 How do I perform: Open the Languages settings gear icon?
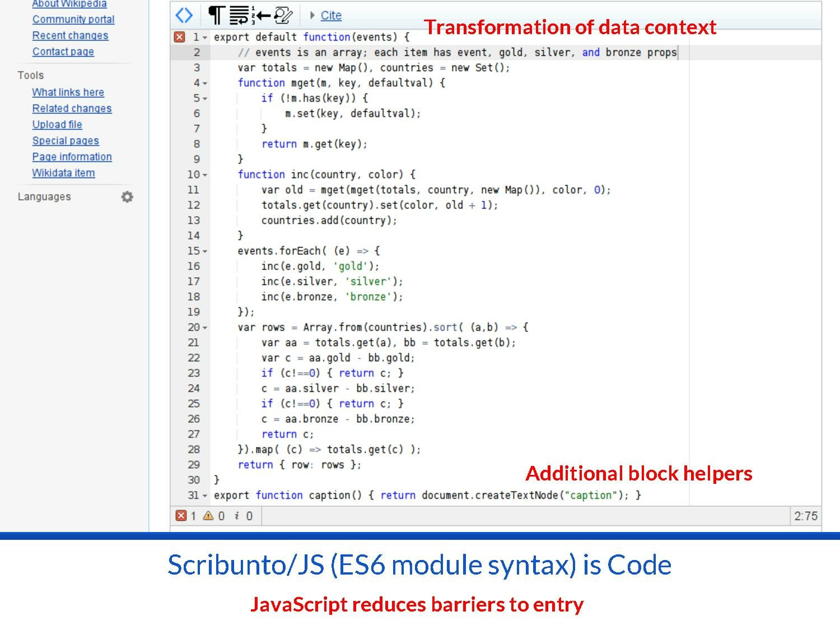tap(127, 197)
